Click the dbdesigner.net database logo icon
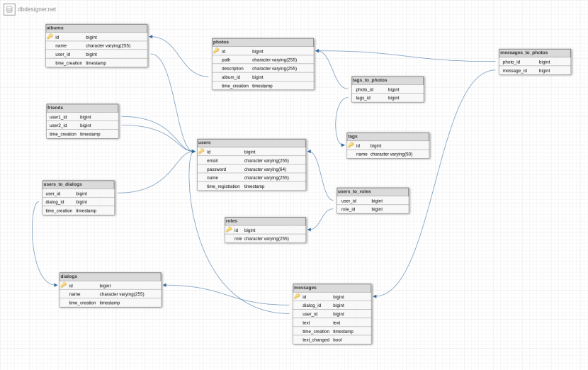Image resolution: width=588 pixels, height=370 pixels. click(9, 9)
